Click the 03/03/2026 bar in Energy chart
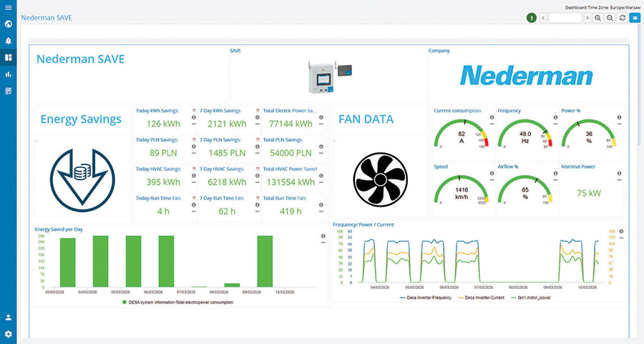This screenshot has width=644, height=344. (x=68, y=262)
